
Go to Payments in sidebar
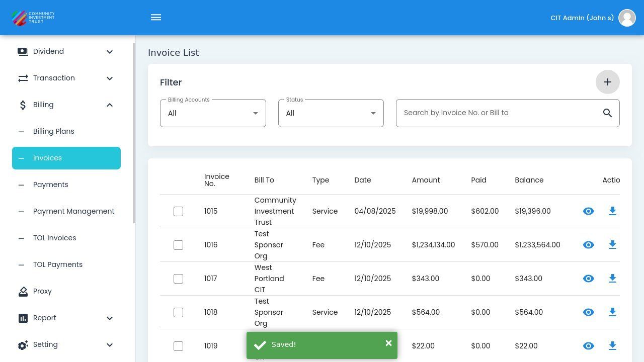coord(50,185)
